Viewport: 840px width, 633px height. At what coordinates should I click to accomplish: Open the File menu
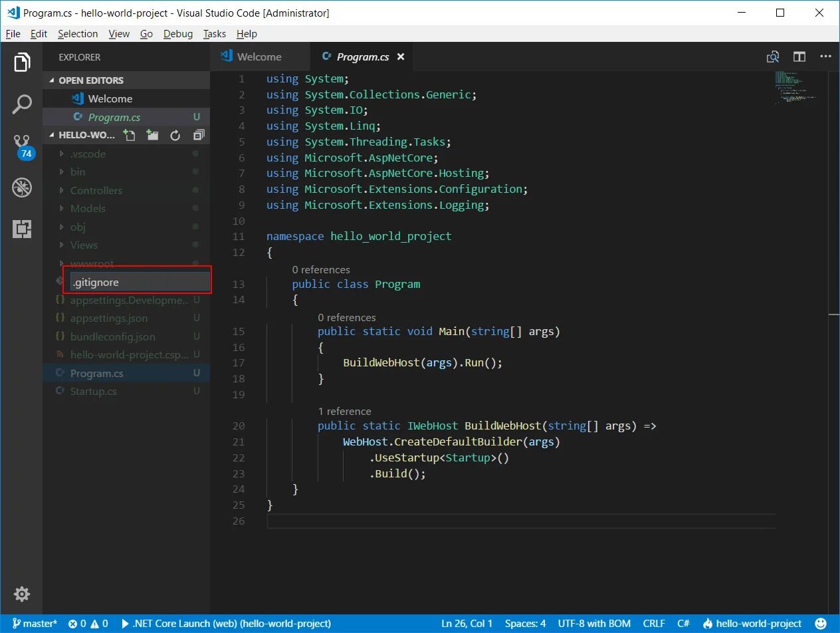13,34
